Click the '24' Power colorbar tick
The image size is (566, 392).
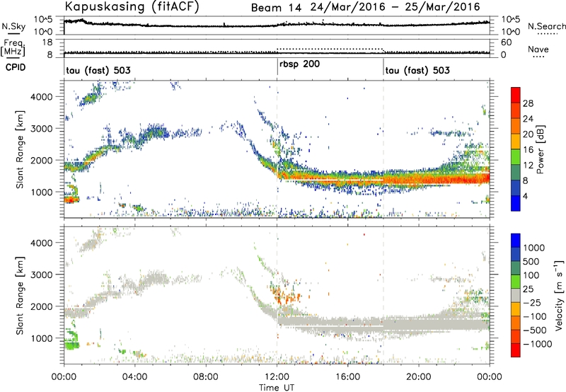tap(528, 119)
